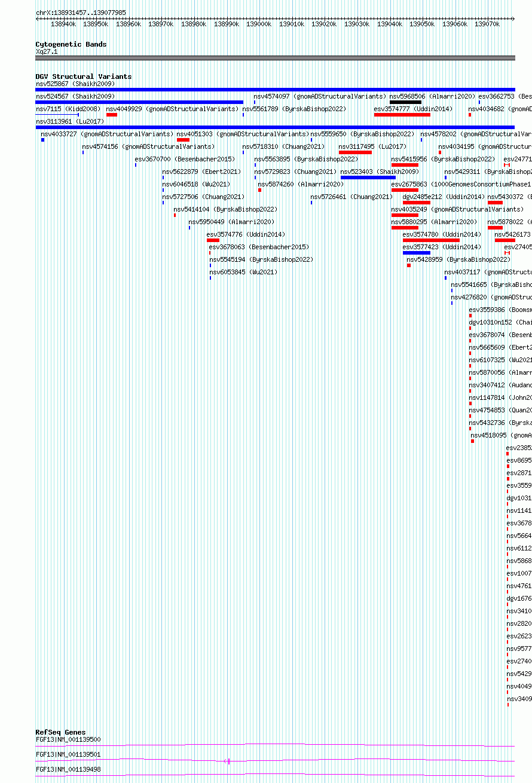Open variant nsv5727506 (Chuang2021)

pyautogui.click(x=204, y=197)
